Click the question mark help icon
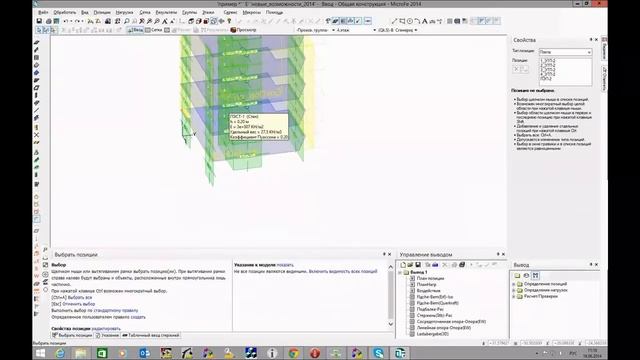 pos(229,21)
